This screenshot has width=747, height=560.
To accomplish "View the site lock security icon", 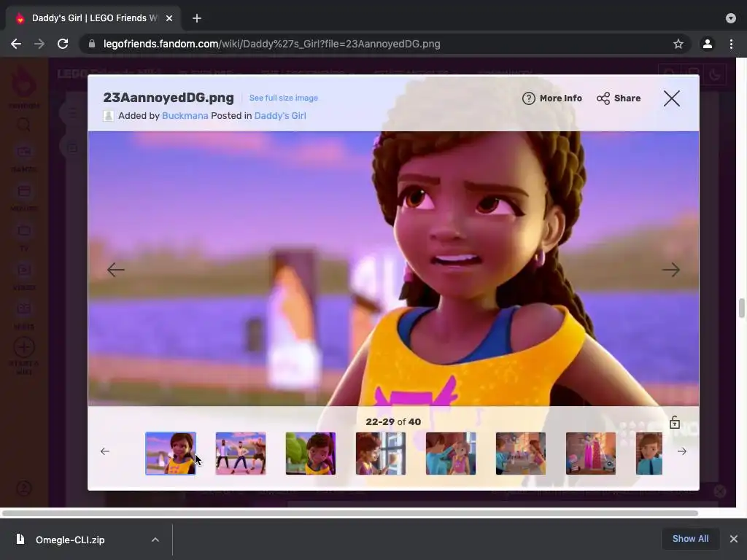I will pos(91,44).
